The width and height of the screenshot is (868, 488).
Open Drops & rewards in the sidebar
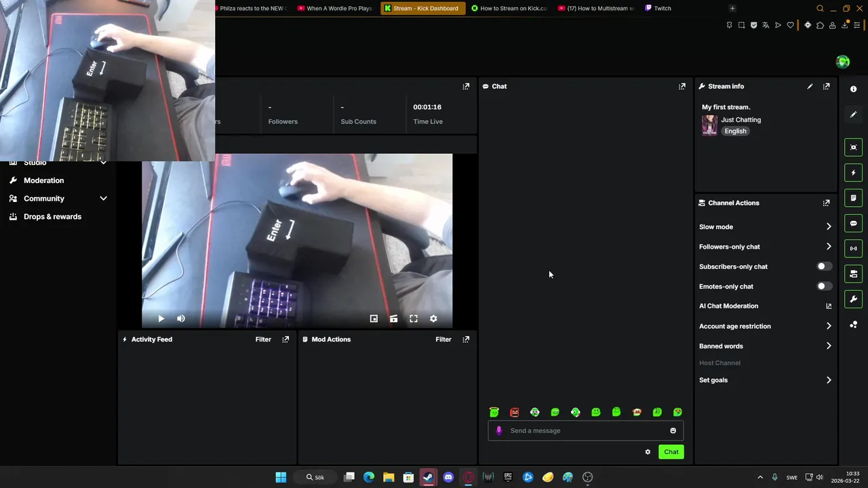52,217
